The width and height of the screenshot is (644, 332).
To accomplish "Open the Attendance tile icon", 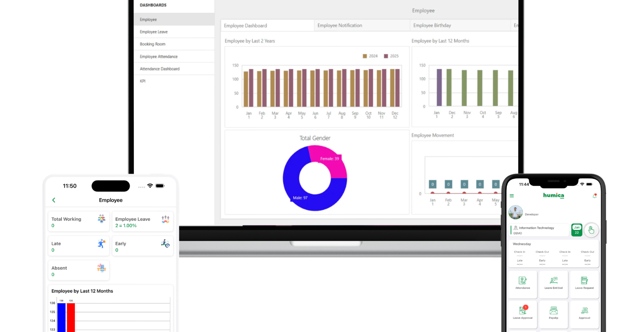I will tap(523, 280).
